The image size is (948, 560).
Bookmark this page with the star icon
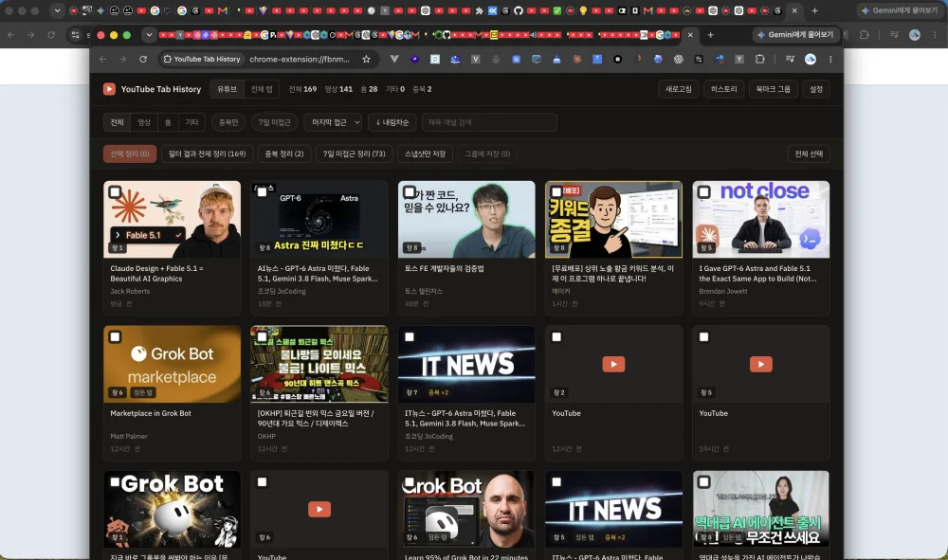tap(366, 59)
